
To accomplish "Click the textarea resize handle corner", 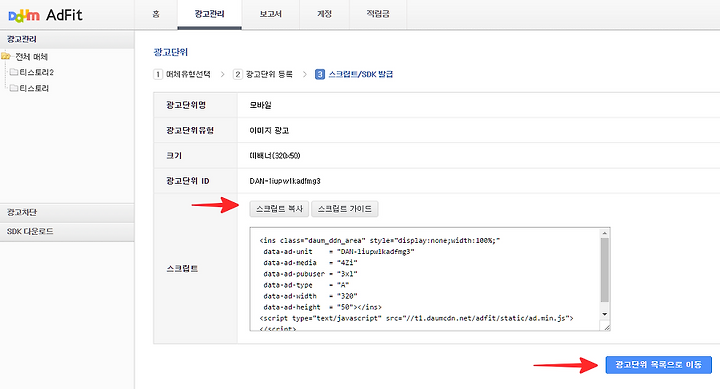I will 607,327.
